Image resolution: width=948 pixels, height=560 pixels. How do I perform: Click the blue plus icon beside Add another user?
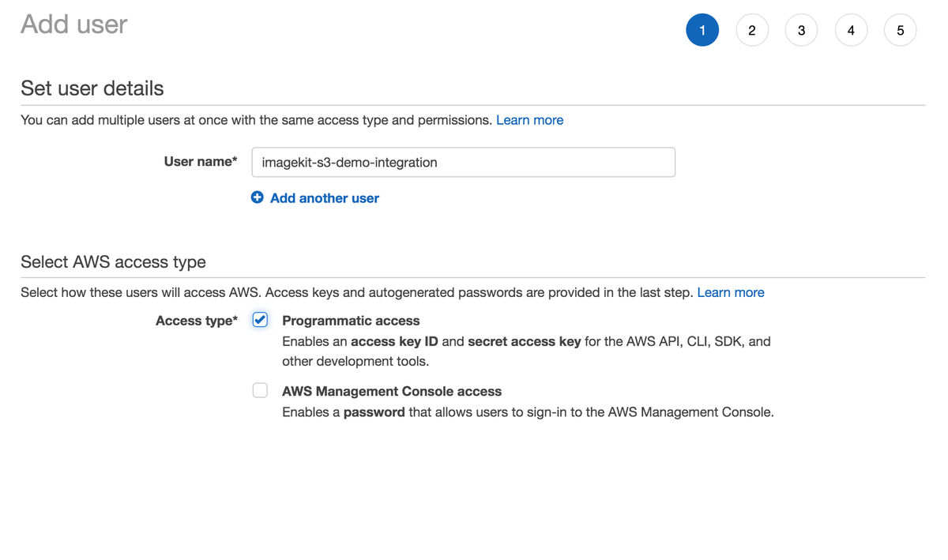(x=257, y=197)
